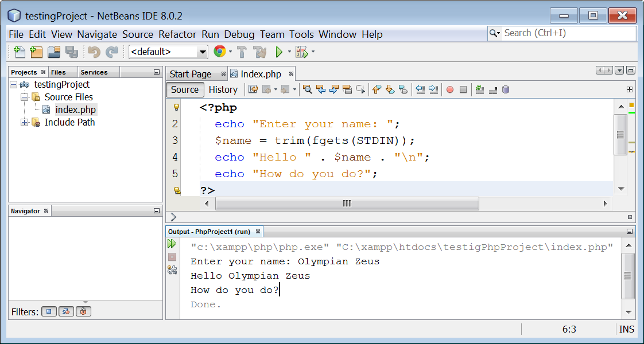Select index.php in the Projects tree

(x=76, y=110)
